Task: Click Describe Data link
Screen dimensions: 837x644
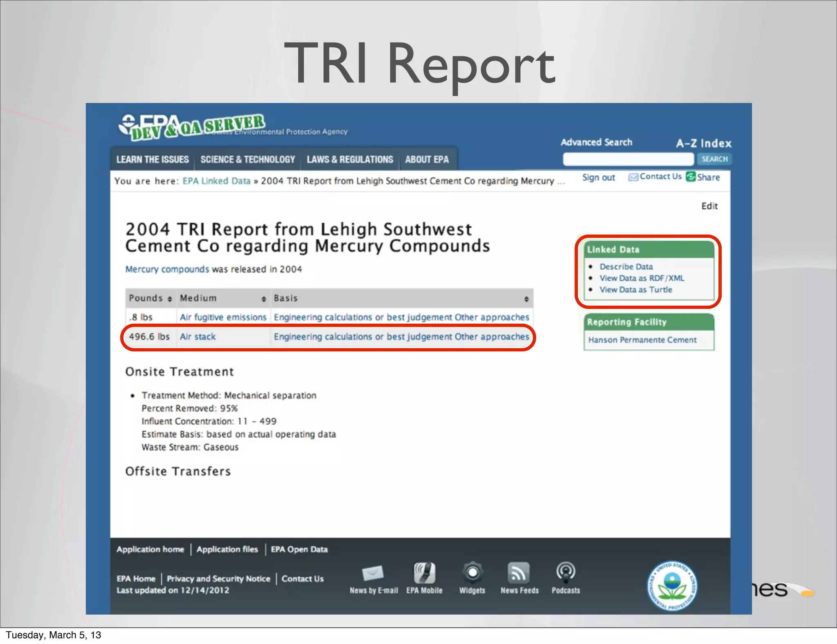Action: coord(626,266)
